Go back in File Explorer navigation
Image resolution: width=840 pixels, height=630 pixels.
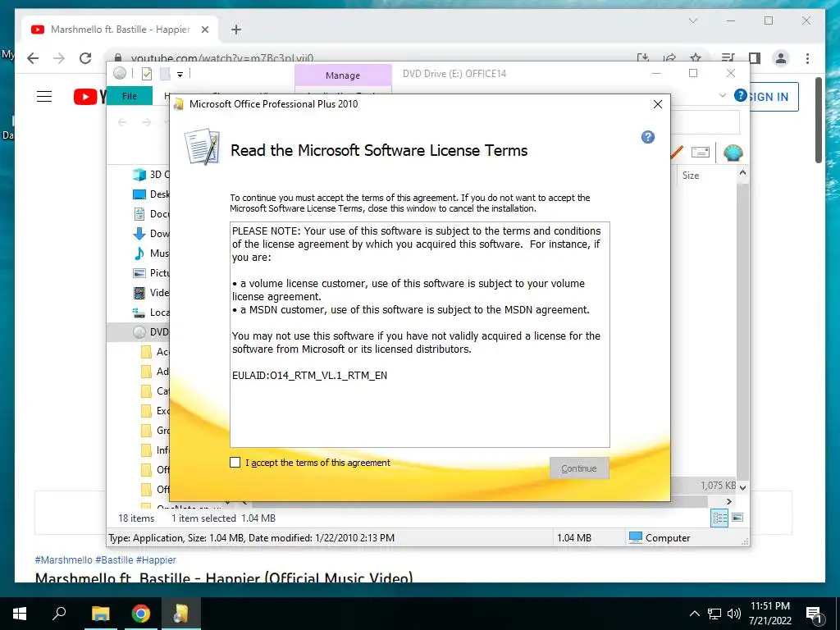122,123
